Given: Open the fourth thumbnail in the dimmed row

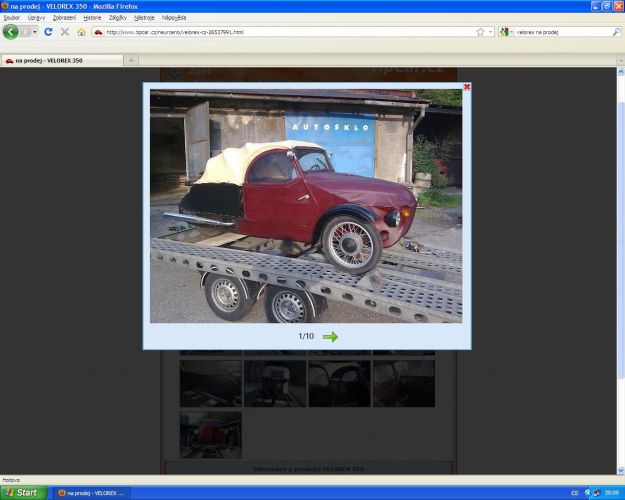Looking at the screenshot, I should 404,384.
